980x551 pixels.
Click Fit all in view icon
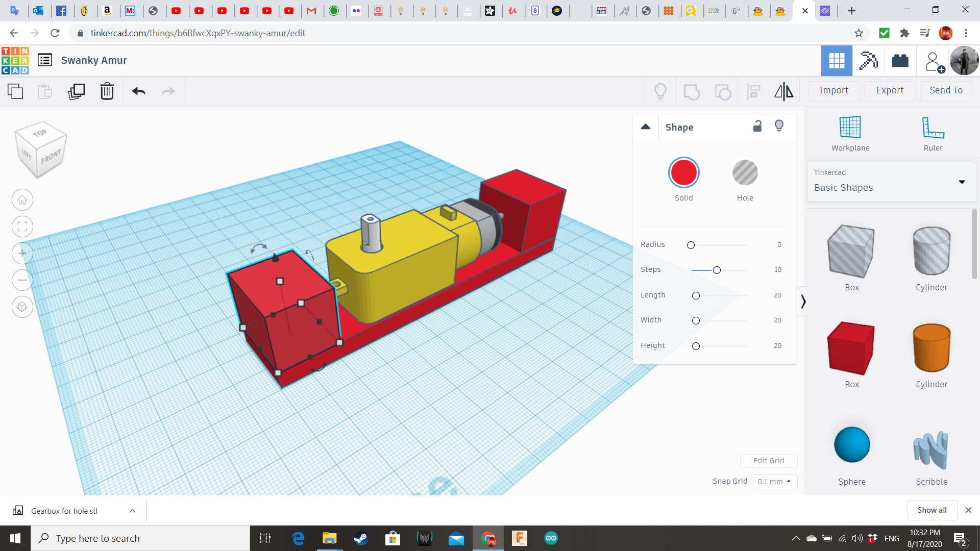point(22,227)
